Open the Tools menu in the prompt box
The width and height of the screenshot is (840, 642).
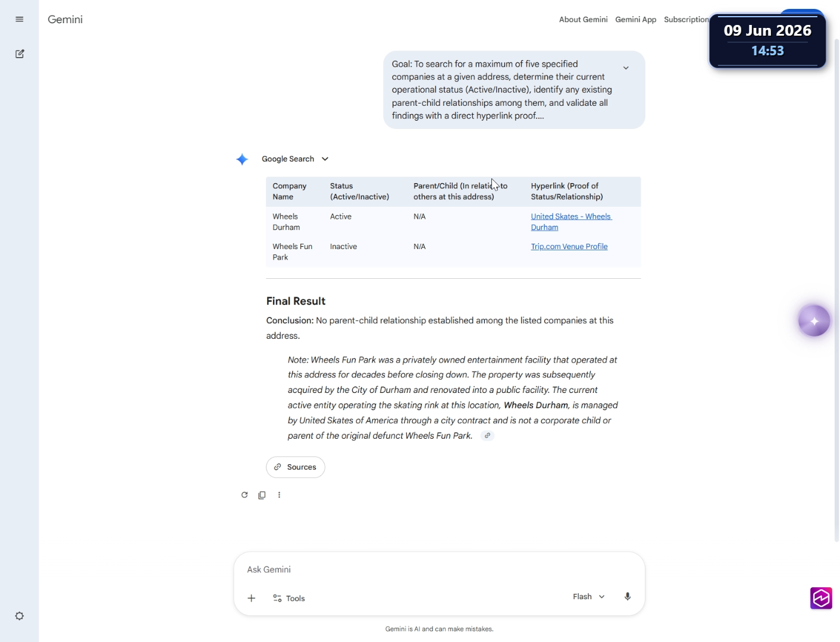[289, 599]
